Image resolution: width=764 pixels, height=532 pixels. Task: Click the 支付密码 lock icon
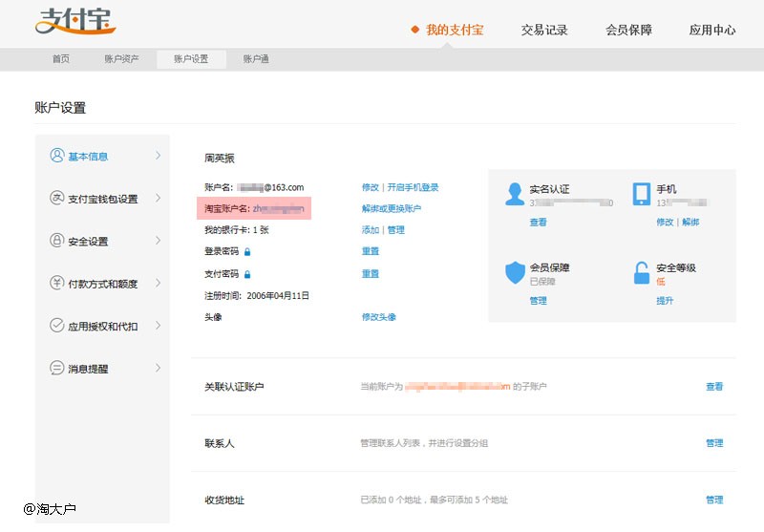coord(247,274)
